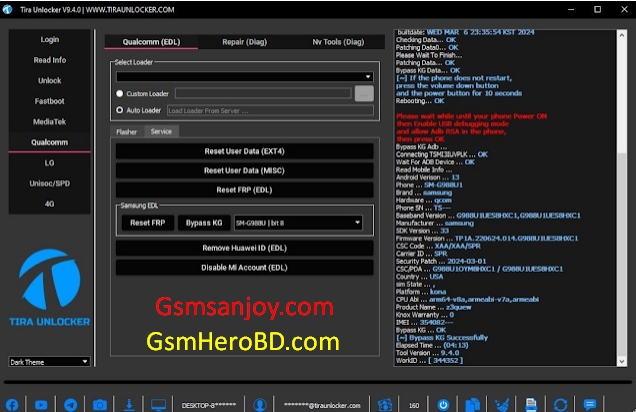Click the save log file icon
Image resolution: width=636 pixels, height=412 pixels.
[531, 405]
